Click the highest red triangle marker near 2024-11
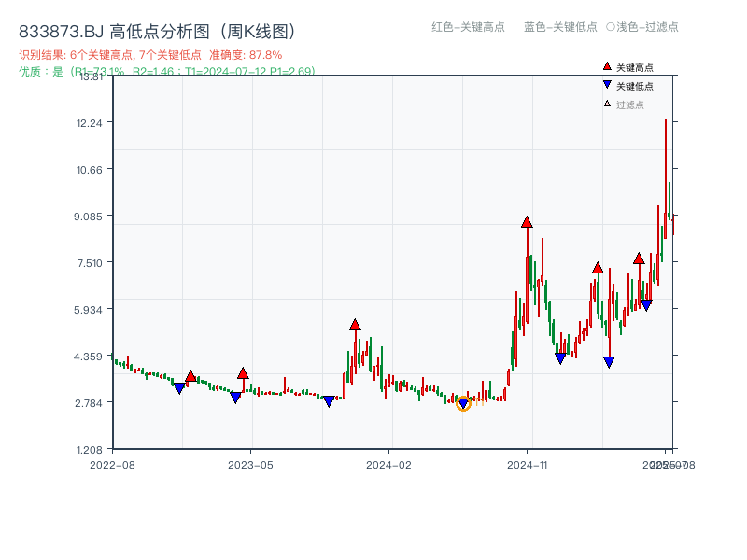Viewport: 747px width, 560px height. pyautogui.click(x=527, y=222)
